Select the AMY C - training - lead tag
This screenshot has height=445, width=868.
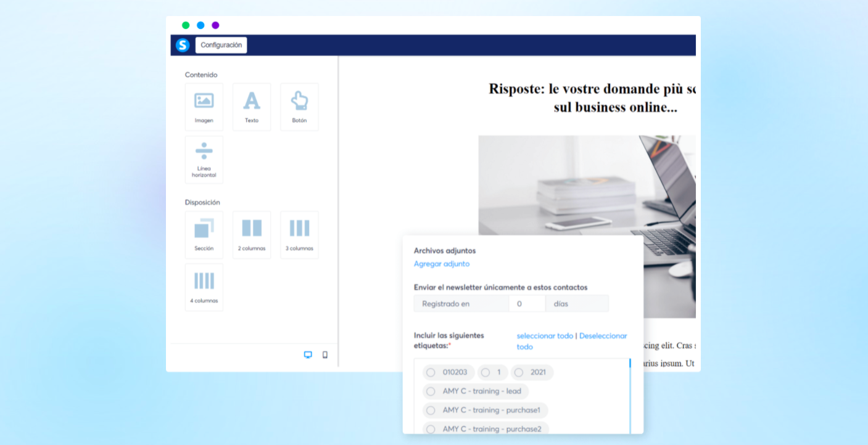[x=431, y=391]
